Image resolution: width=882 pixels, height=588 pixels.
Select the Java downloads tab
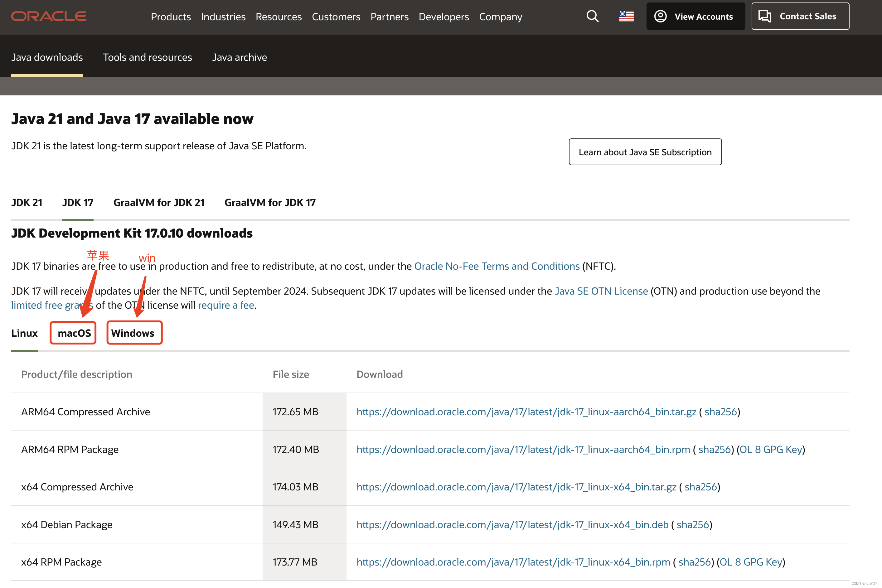(47, 57)
